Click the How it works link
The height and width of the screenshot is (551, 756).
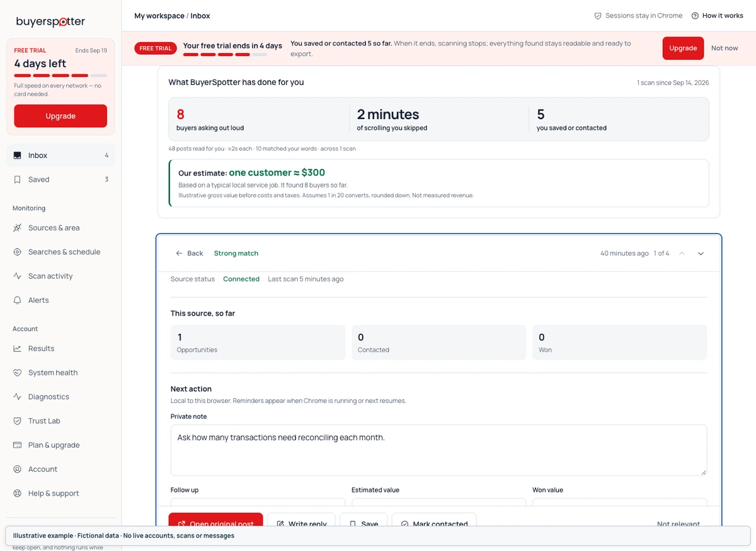[717, 16]
